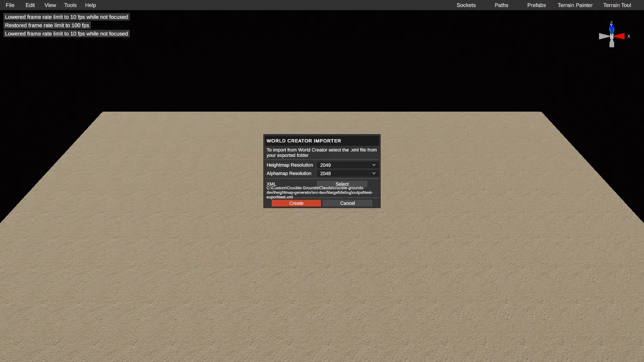Viewport: 644px width, 362px height.
Task: Open the Help menu
Action: tap(91, 5)
